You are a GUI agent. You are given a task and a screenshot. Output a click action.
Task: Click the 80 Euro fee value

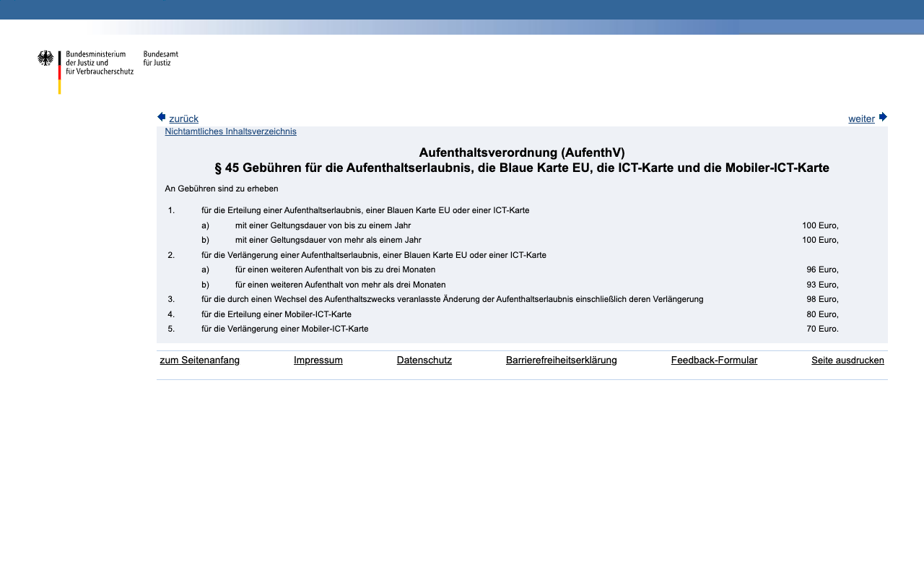823,314
